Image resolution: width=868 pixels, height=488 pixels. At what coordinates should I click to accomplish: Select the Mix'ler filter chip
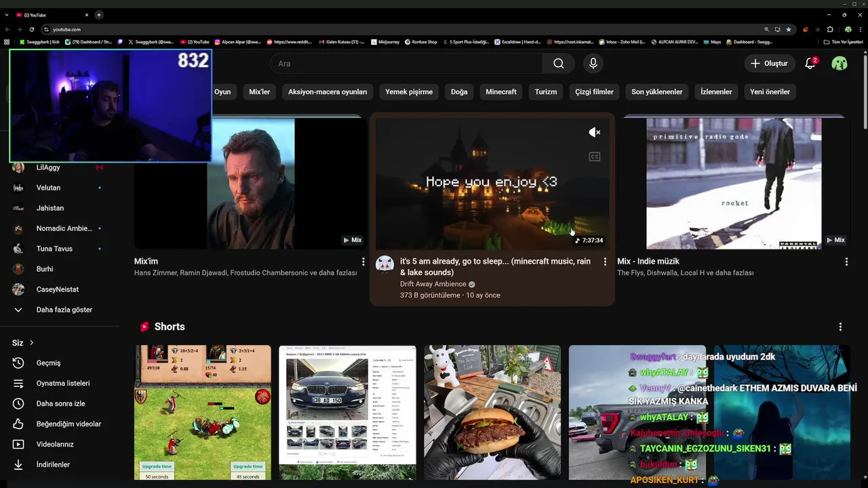pos(260,91)
